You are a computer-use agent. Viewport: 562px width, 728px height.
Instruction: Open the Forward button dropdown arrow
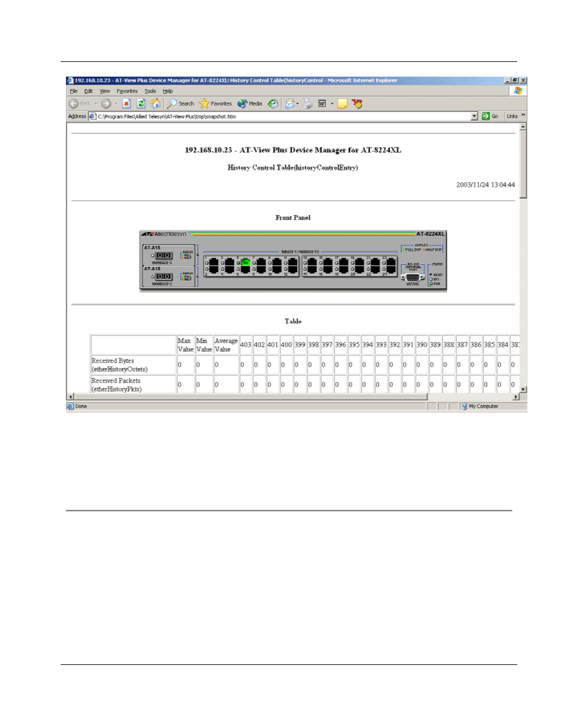point(115,104)
